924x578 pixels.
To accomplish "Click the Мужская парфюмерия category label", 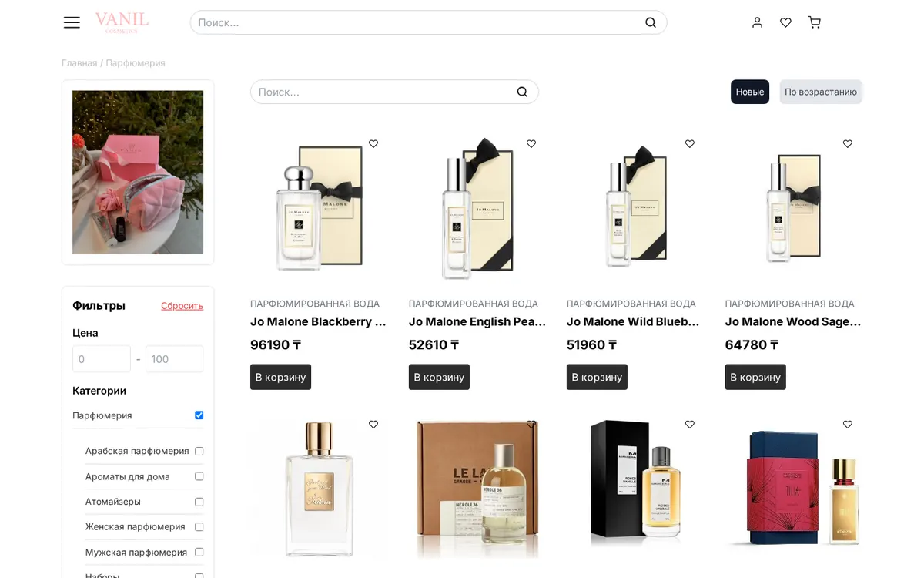I will 136,552.
